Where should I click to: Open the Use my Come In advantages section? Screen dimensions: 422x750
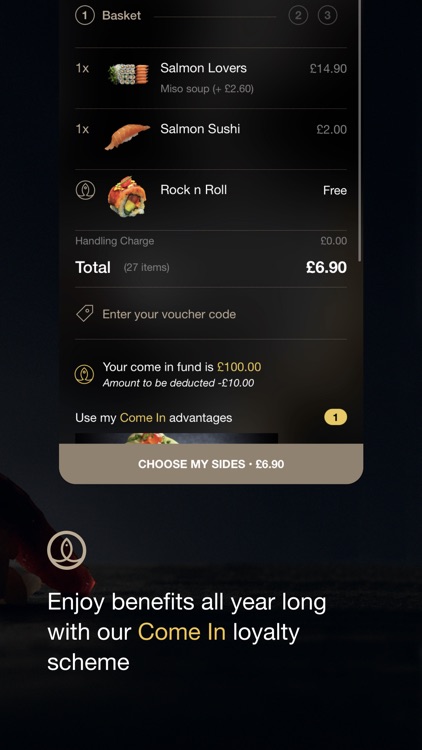(154, 418)
